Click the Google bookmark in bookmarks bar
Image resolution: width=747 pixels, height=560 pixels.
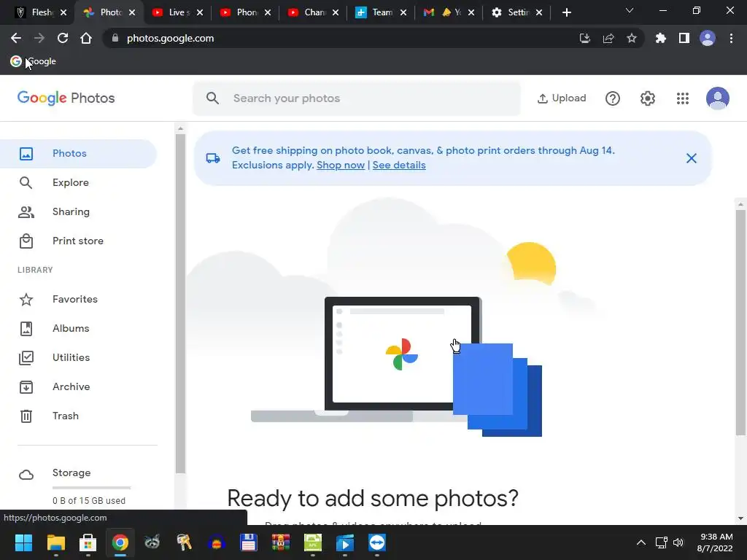[x=33, y=61]
